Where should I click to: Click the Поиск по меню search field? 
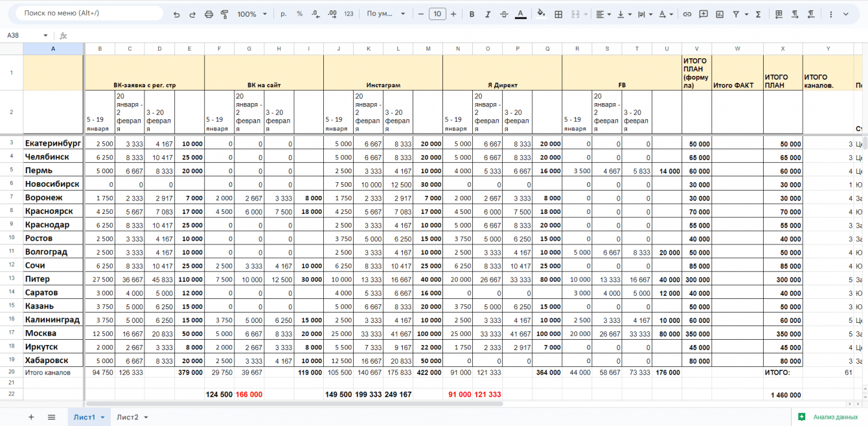tap(89, 13)
